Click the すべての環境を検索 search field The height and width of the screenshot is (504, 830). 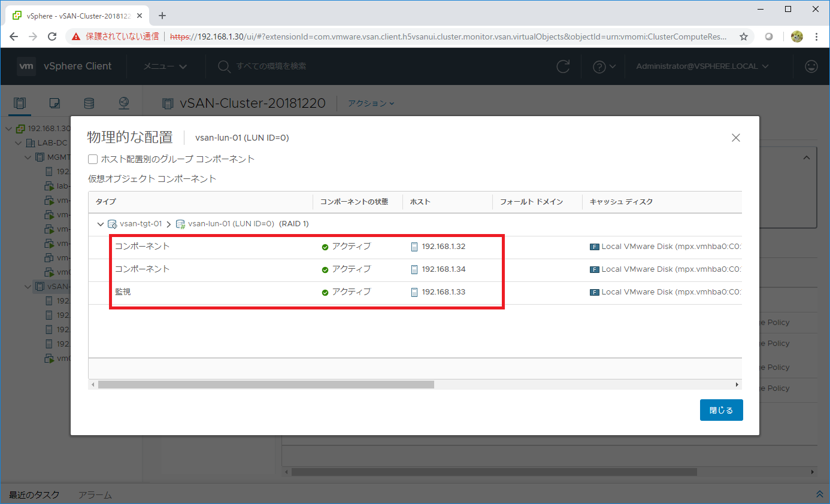point(271,66)
